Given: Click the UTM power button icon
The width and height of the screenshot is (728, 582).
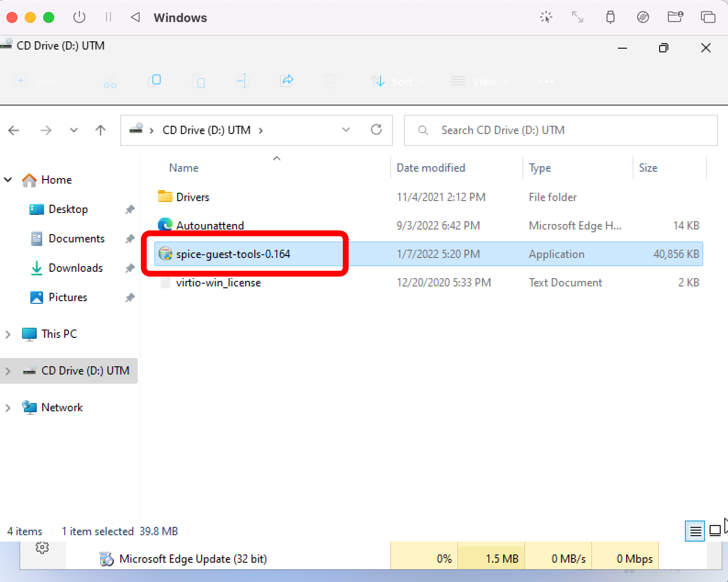Looking at the screenshot, I should coord(79,17).
